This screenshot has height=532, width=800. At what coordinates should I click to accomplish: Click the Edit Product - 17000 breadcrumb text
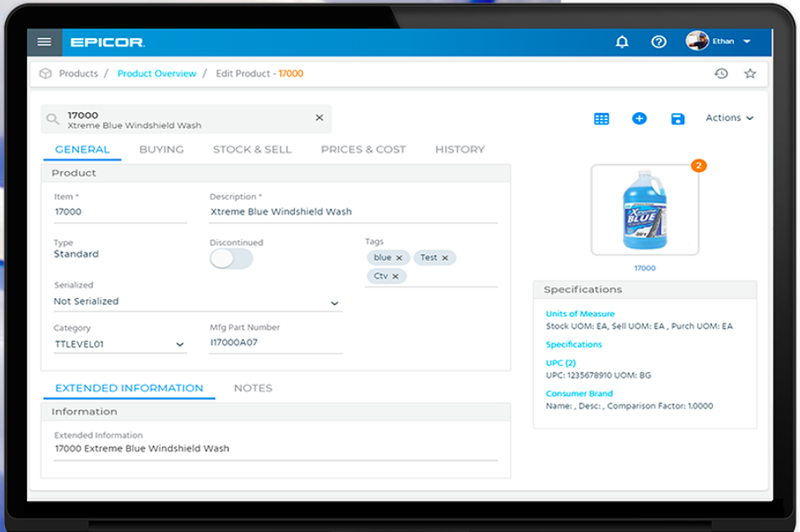click(x=259, y=73)
